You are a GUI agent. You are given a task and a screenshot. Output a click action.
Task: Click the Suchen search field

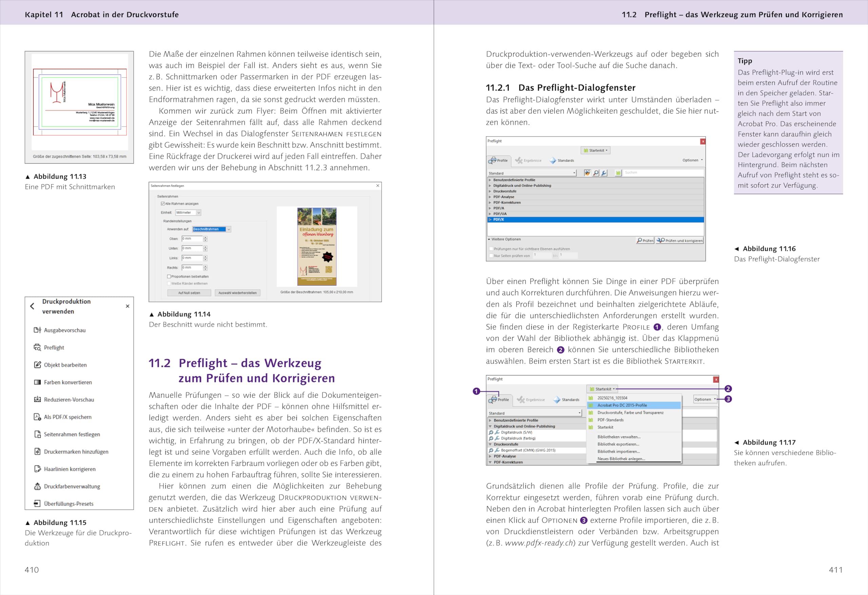tap(663, 173)
